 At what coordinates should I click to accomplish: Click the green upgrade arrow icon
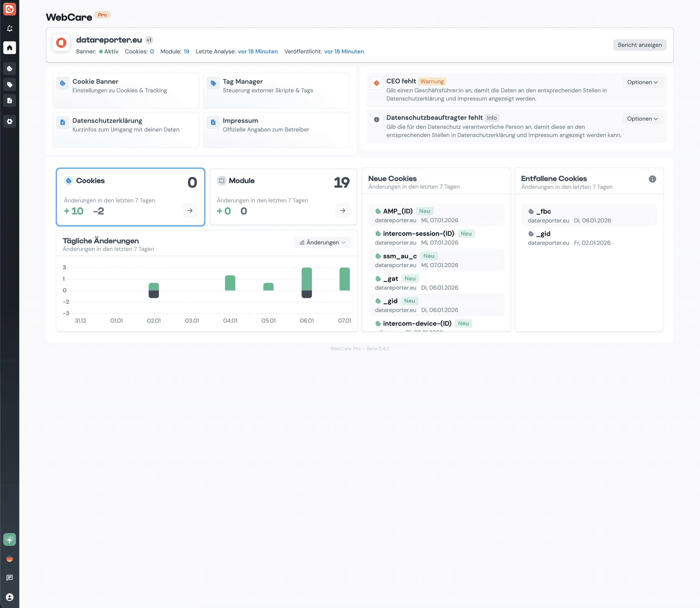coord(10,540)
